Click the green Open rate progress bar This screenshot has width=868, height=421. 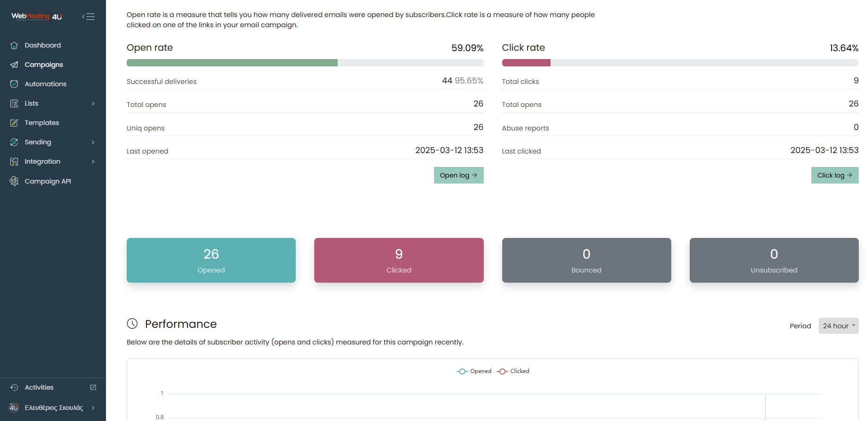(x=232, y=63)
